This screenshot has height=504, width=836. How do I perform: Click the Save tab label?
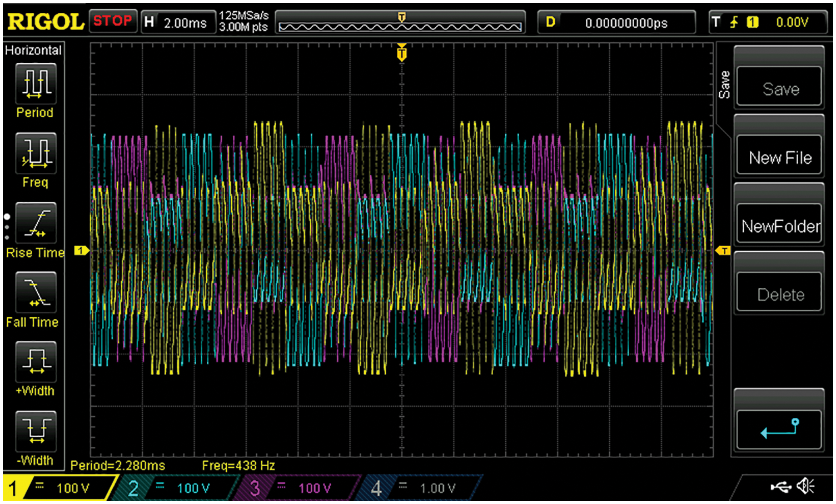coord(724,85)
